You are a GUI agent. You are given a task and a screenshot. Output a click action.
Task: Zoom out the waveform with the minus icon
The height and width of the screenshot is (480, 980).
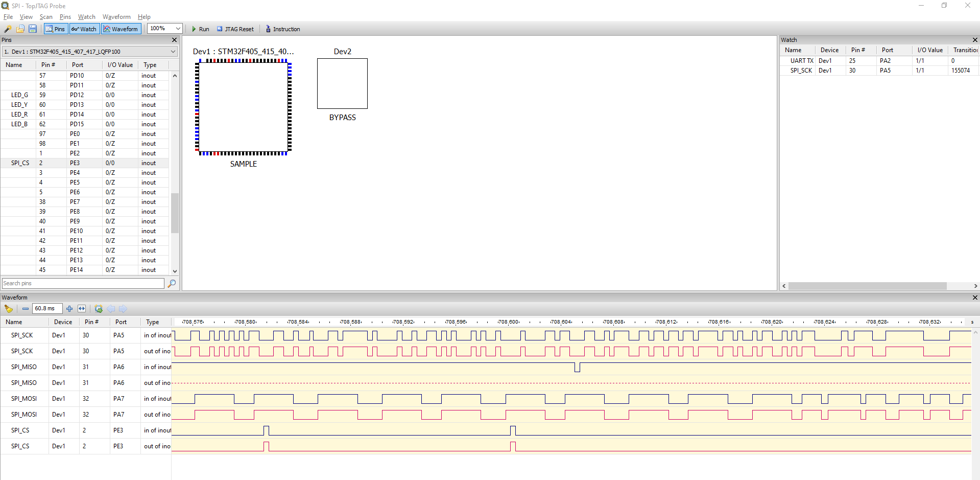click(25, 309)
